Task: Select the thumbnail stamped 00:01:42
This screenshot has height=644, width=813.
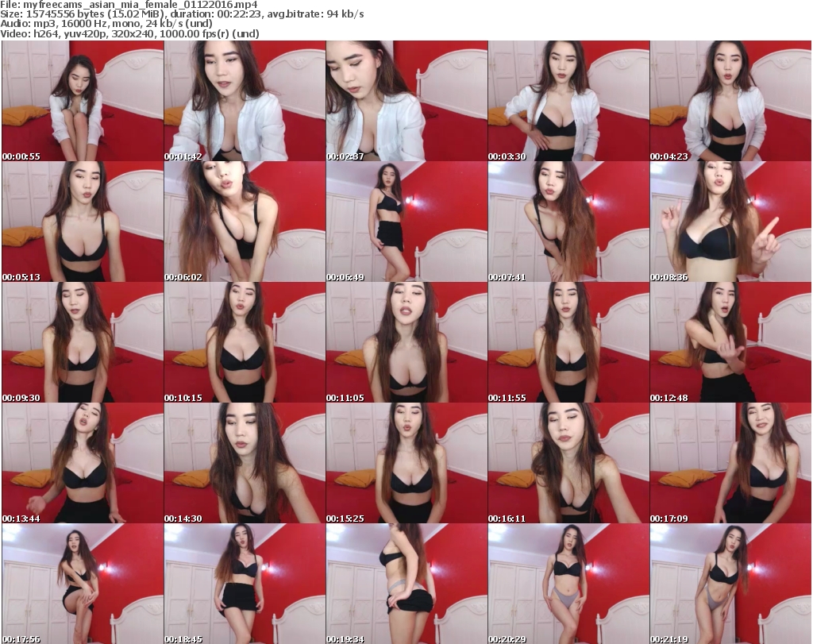Action: point(245,101)
